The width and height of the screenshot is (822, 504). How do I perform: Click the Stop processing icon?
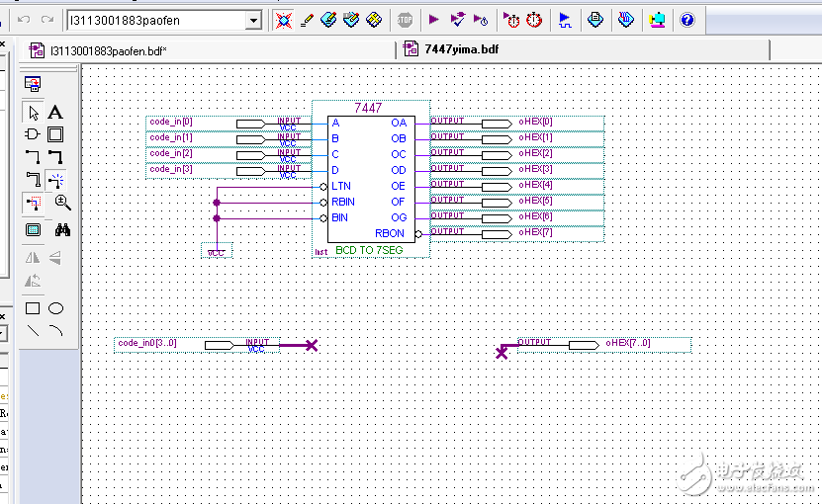(x=405, y=19)
